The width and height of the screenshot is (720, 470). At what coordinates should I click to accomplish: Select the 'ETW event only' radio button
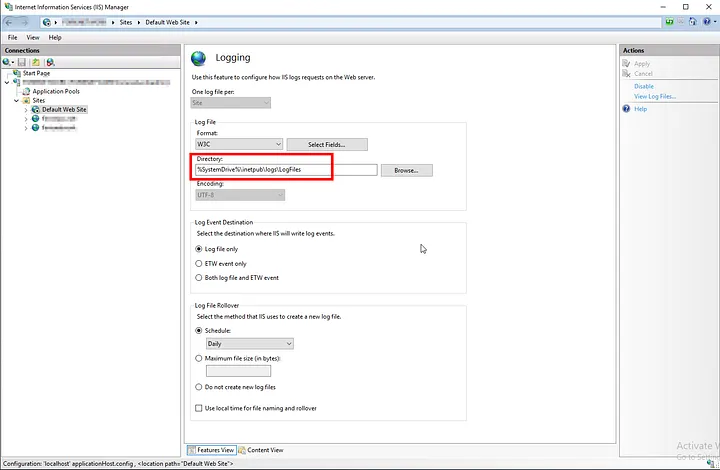(x=197, y=263)
